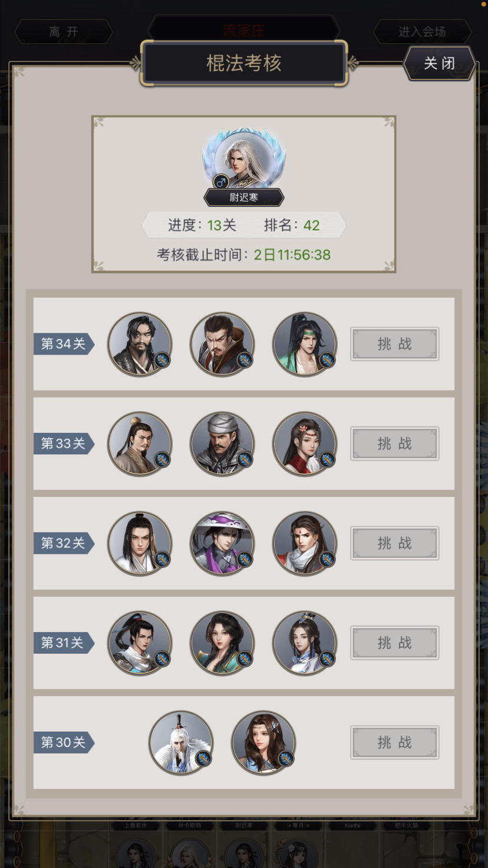Image resolution: width=488 pixels, height=868 pixels.
Task: Tap the 尉迟寒 player avatar
Action: [x=243, y=158]
